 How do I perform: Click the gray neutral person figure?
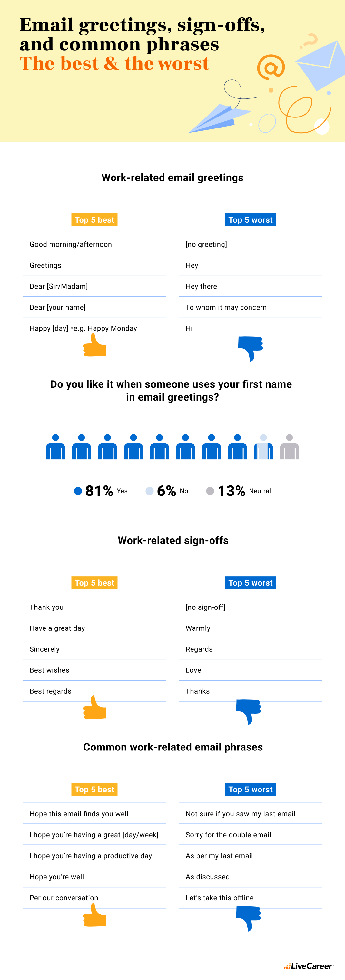click(289, 447)
